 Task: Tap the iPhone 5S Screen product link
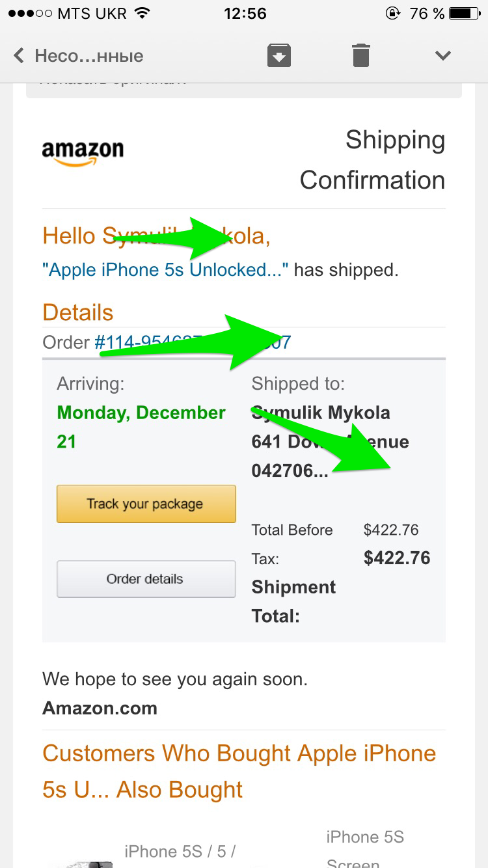(x=365, y=846)
